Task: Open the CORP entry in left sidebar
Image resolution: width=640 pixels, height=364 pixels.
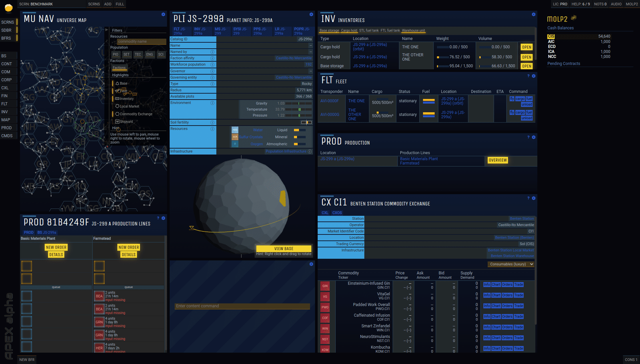Action: tap(6, 80)
